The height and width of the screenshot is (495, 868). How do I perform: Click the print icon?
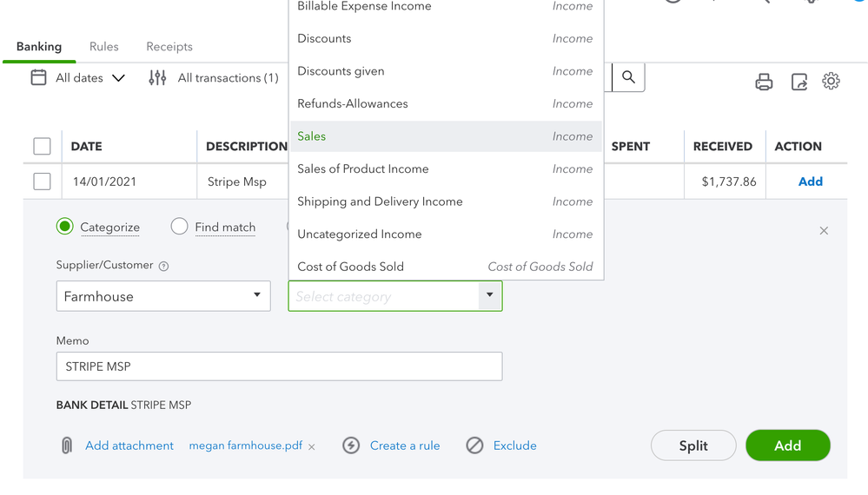tap(764, 82)
